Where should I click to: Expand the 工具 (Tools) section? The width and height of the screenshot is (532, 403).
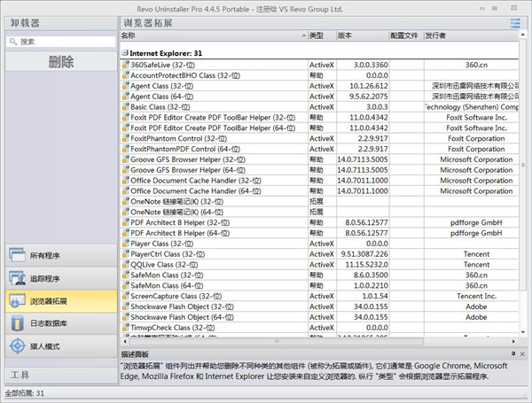58,375
